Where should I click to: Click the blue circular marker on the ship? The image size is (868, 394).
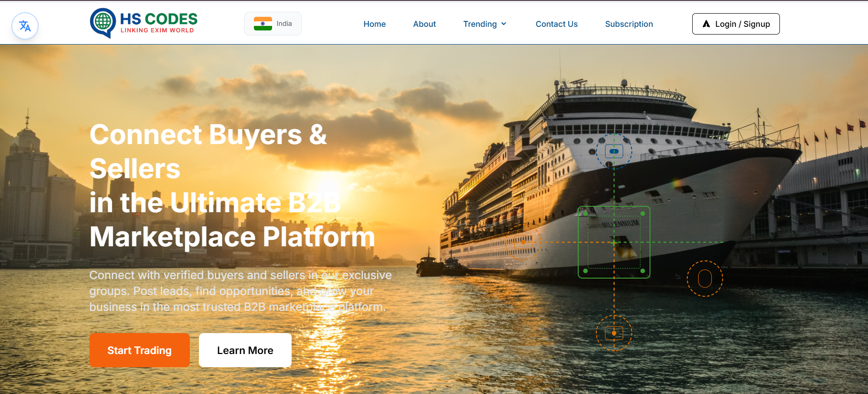point(614,151)
